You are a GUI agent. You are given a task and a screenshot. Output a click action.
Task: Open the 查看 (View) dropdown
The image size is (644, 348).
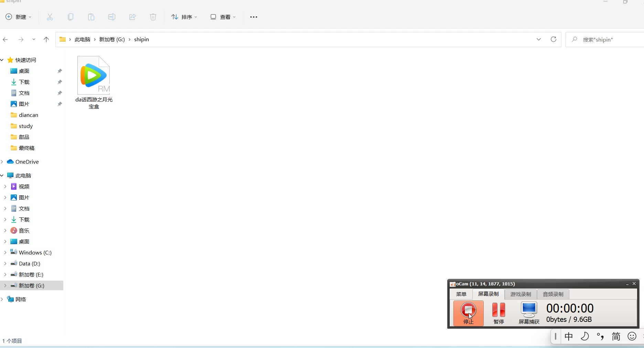click(223, 17)
